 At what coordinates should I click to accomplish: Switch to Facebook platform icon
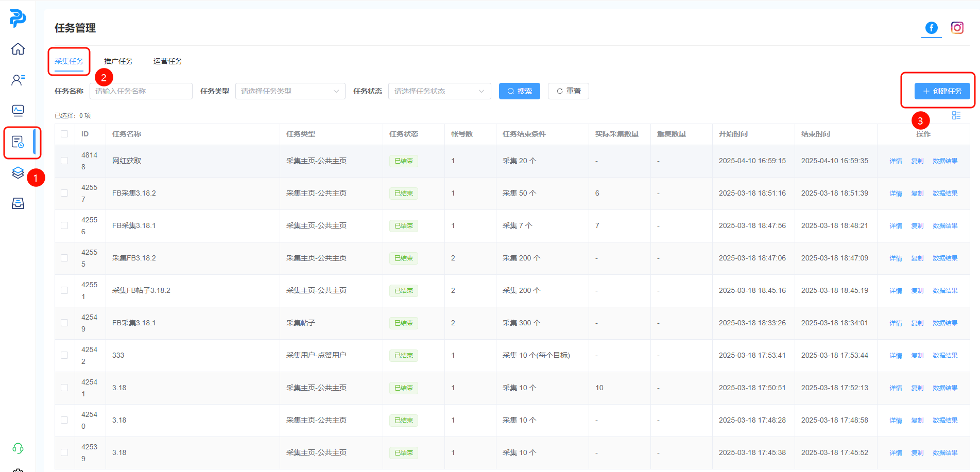pyautogui.click(x=931, y=28)
